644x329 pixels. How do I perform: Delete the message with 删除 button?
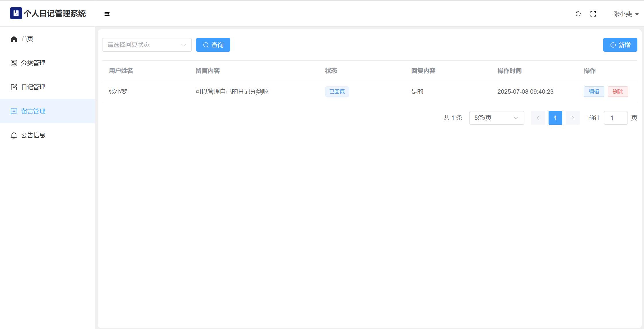(618, 92)
